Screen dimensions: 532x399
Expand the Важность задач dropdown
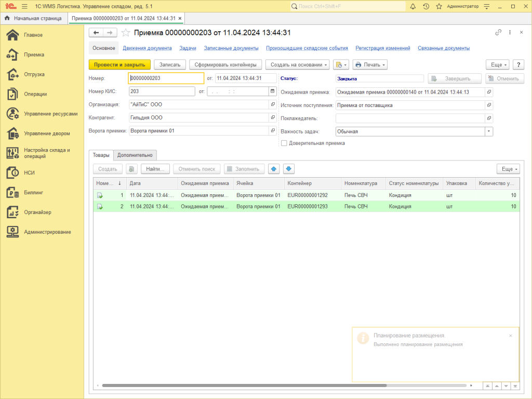488,131
